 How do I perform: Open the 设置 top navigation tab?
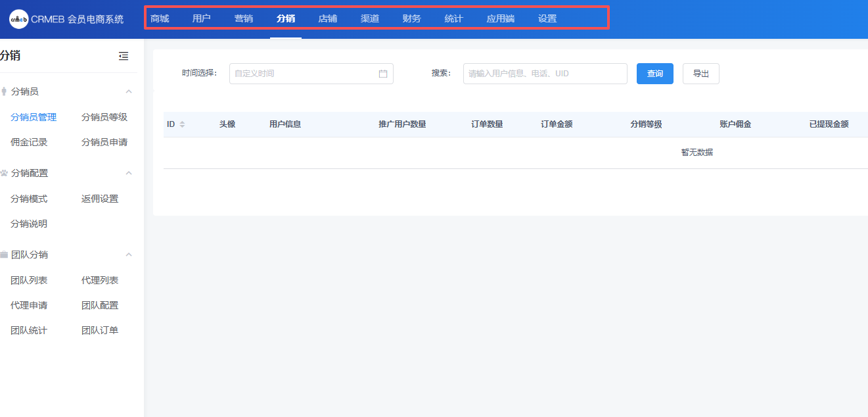pyautogui.click(x=547, y=18)
